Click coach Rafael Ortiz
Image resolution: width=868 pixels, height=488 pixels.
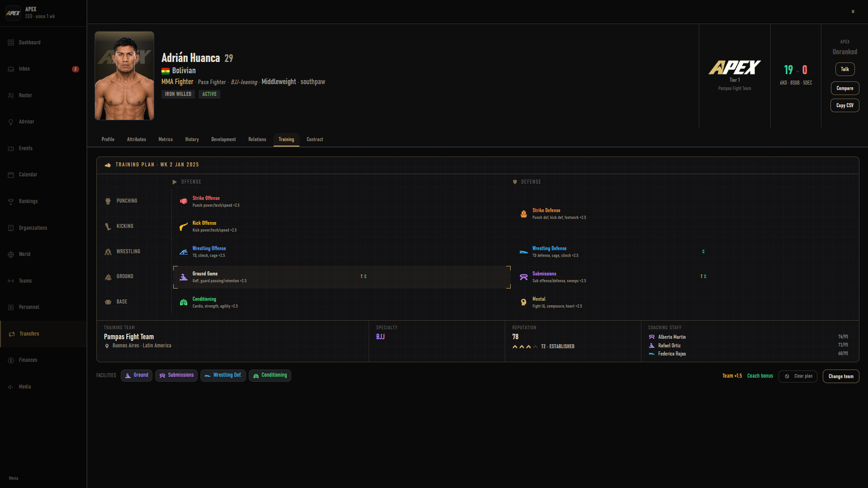coord(669,345)
